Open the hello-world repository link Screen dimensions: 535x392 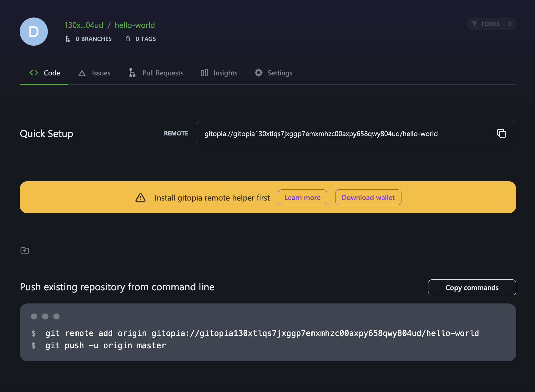point(135,25)
